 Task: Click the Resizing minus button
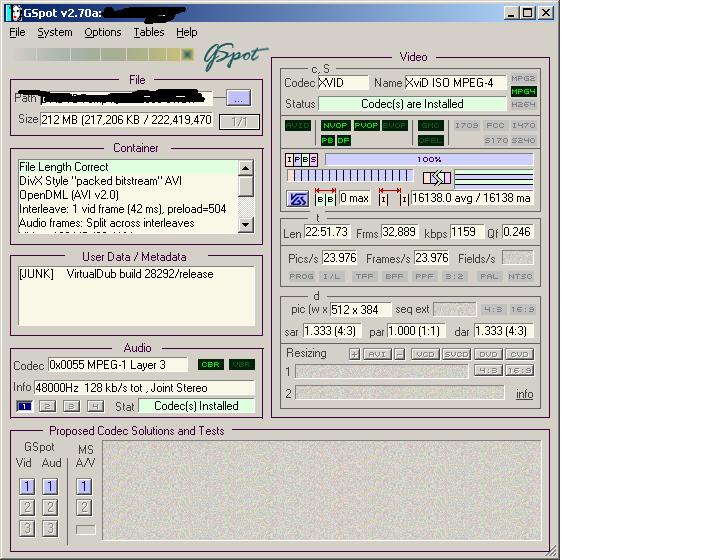[x=399, y=354]
